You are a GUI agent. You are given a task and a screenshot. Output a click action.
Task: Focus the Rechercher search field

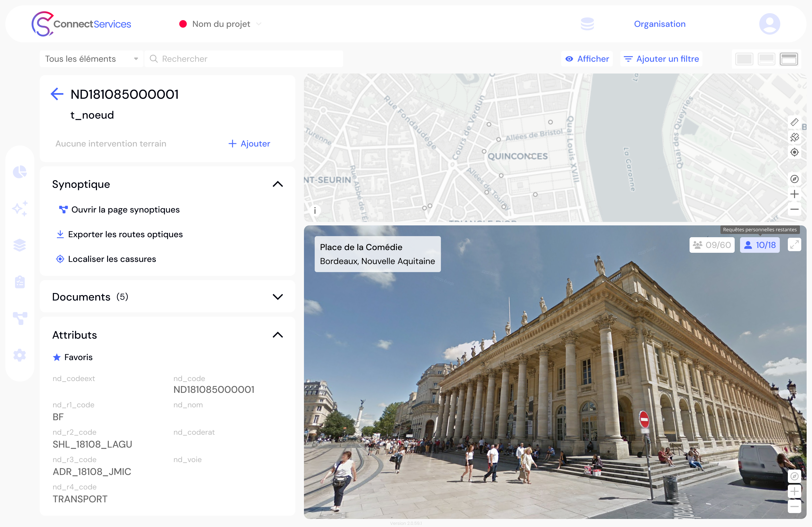244,59
